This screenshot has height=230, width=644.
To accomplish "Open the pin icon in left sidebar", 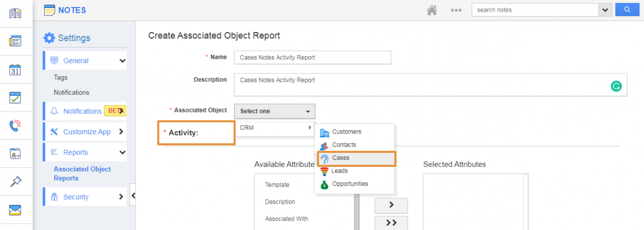I will 15,182.
